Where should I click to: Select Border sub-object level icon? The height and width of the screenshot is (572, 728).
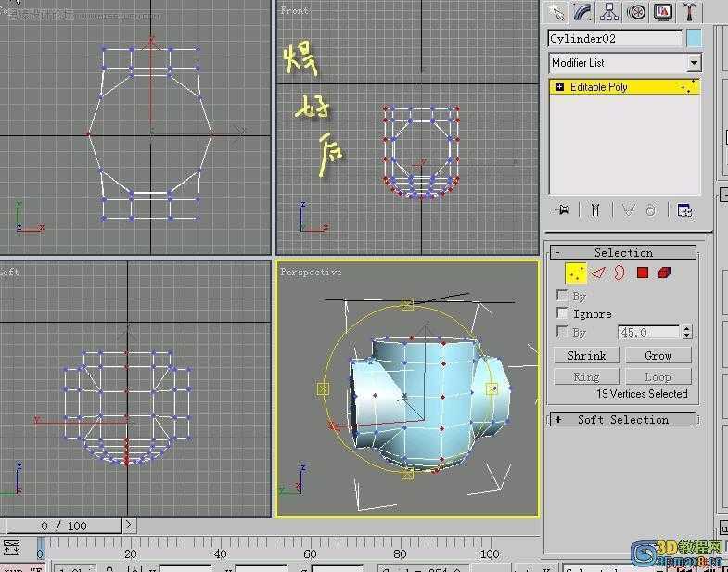[x=619, y=273]
